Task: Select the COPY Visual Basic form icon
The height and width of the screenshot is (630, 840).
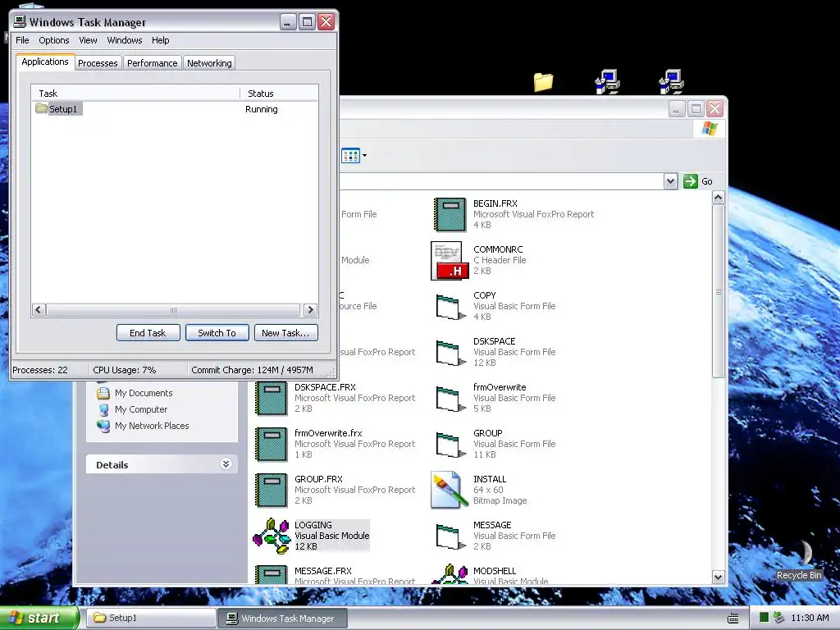Action: 450,307
